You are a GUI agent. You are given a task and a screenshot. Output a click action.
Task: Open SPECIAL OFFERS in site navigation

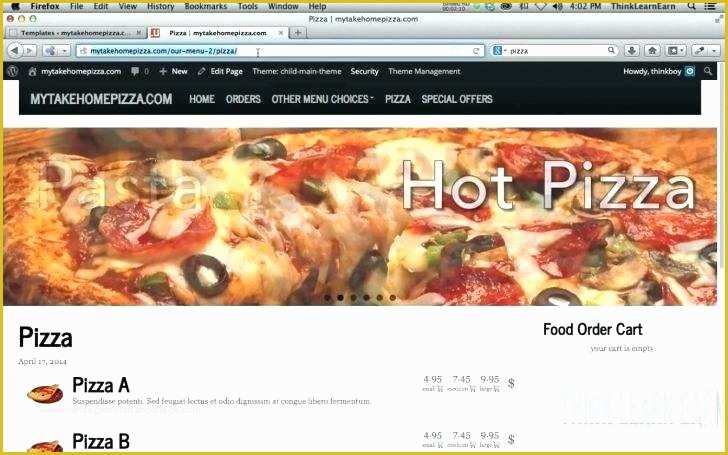pyautogui.click(x=457, y=99)
